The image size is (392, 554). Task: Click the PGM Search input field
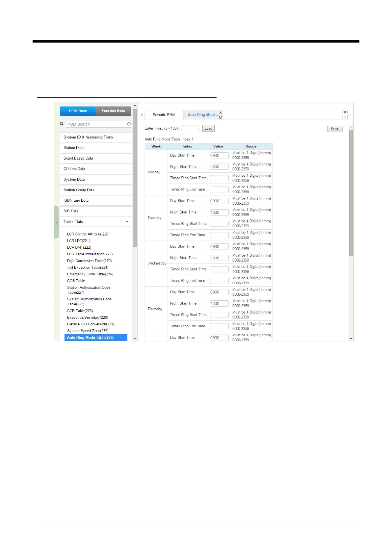point(99,124)
